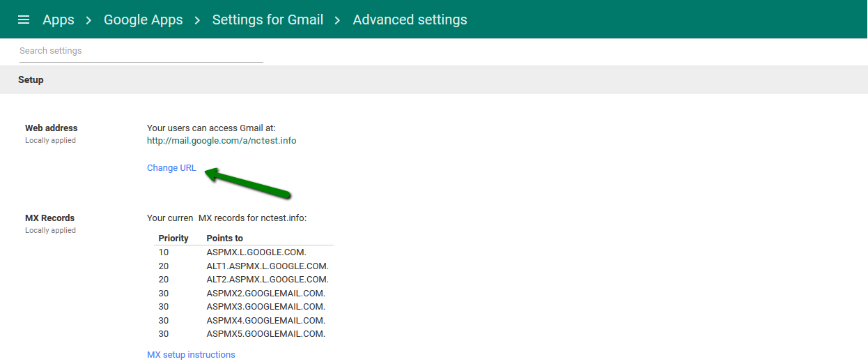Open the hamburger main menu
The image size is (868, 364).
point(24,20)
